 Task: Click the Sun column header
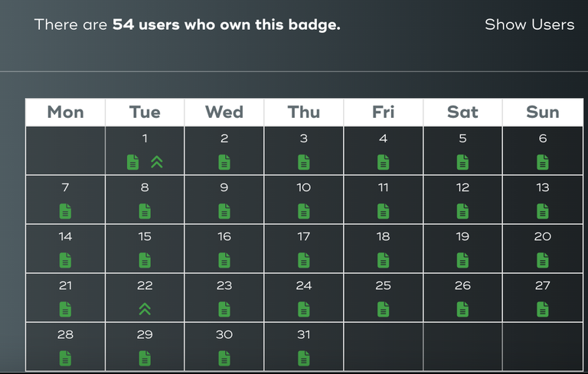pos(543,112)
